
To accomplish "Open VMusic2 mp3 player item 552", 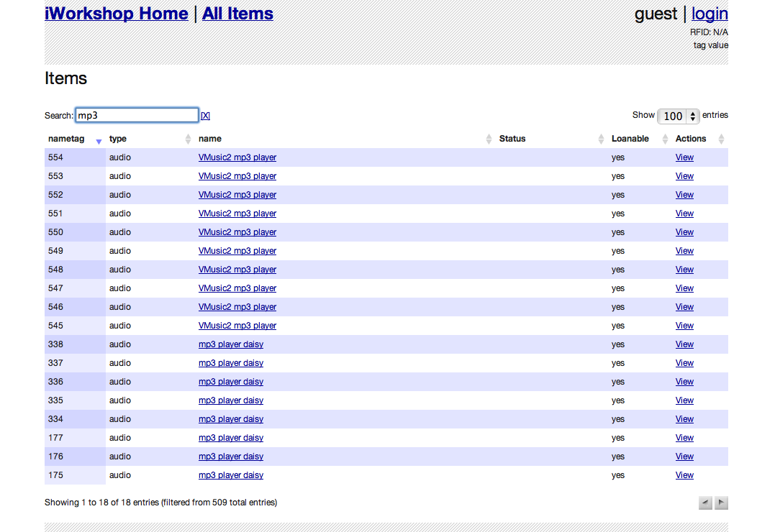I will pyautogui.click(x=237, y=195).
